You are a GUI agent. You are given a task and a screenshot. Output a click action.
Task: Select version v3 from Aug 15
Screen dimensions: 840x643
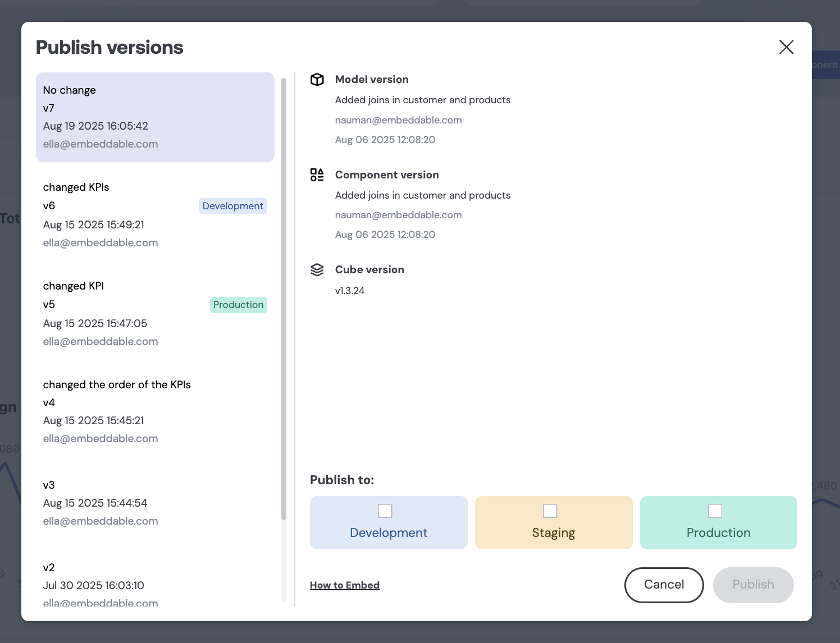coord(155,503)
